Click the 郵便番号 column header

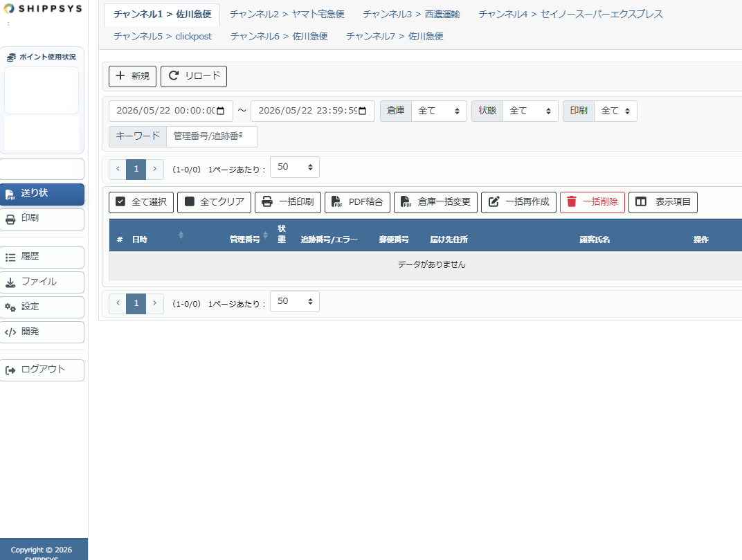pyautogui.click(x=394, y=240)
